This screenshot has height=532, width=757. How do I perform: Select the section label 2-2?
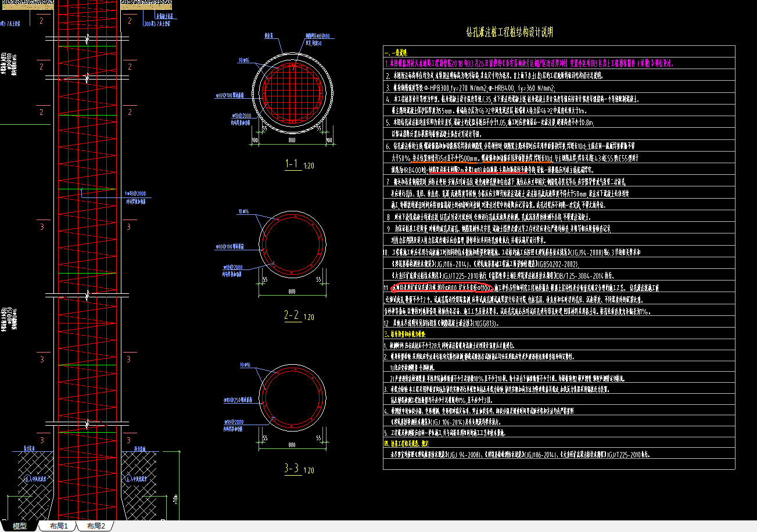coord(292,316)
